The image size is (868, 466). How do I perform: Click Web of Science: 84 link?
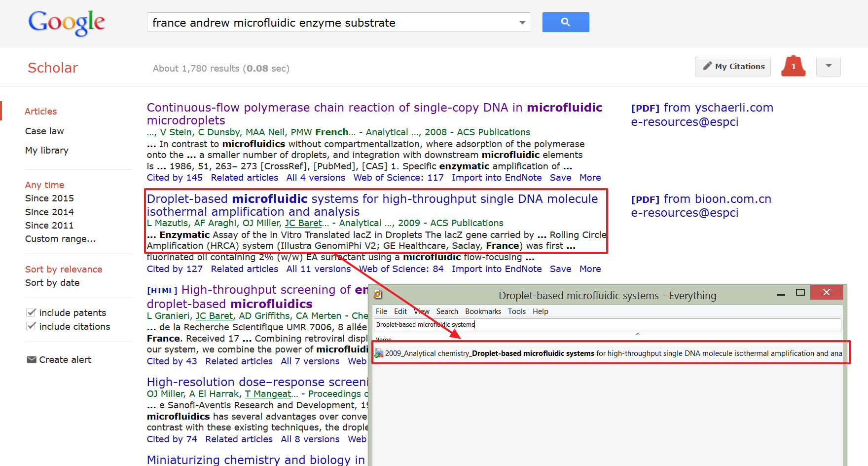pyautogui.click(x=401, y=269)
